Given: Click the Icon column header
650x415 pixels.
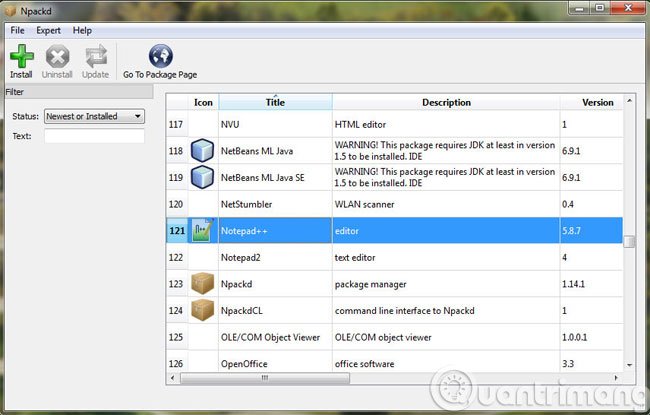Looking at the screenshot, I should pos(203,102).
